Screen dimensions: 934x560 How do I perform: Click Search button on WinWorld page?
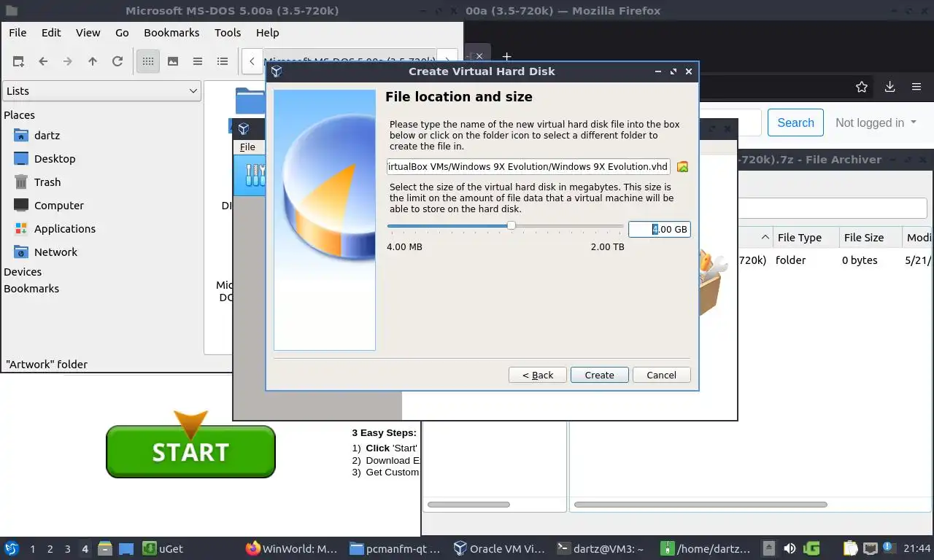[x=795, y=122]
